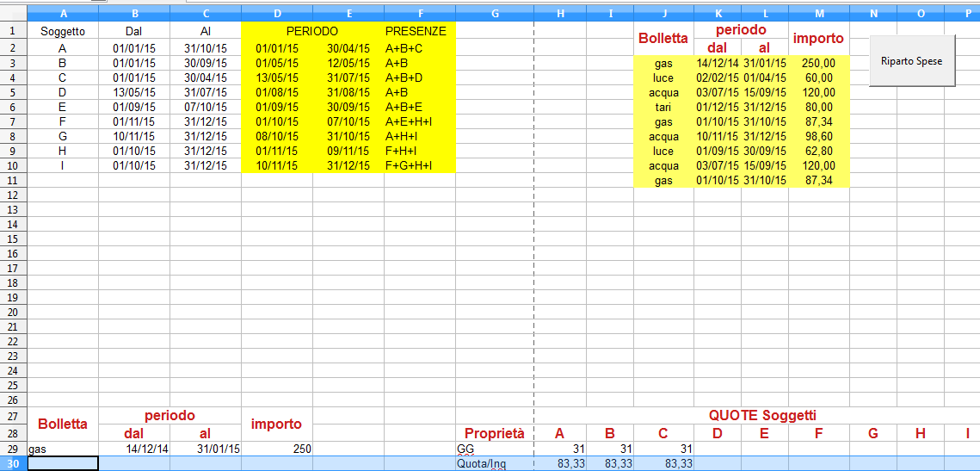Select the importo cell showing 62,80
The height and width of the screenshot is (471, 980).
point(818,152)
